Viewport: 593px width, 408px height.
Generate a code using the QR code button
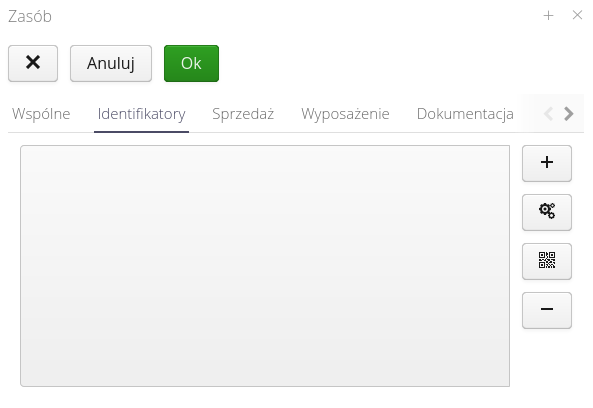coord(546,261)
